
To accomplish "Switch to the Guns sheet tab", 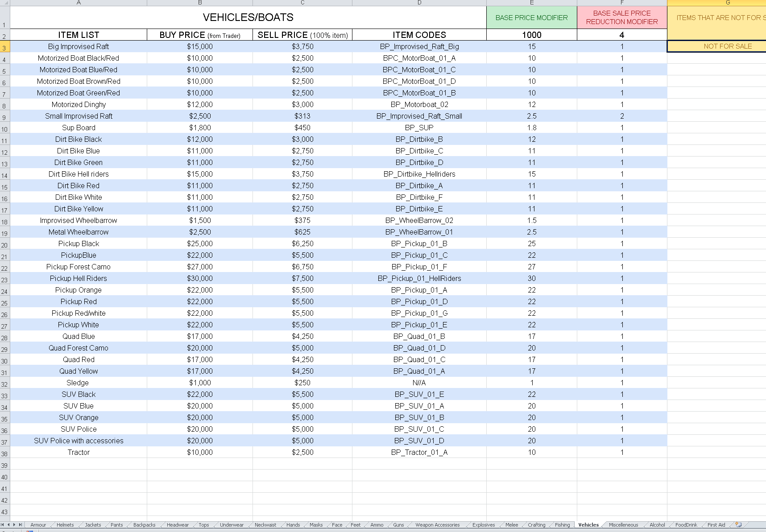I will click(x=398, y=525).
